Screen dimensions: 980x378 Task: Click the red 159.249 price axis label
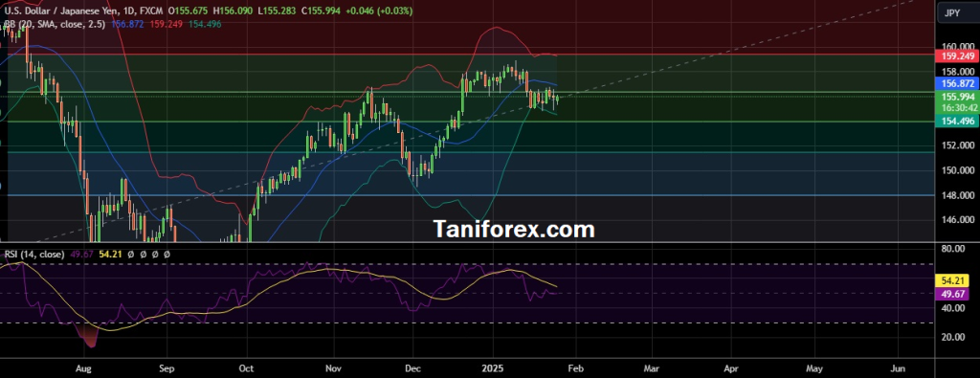coord(956,56)
